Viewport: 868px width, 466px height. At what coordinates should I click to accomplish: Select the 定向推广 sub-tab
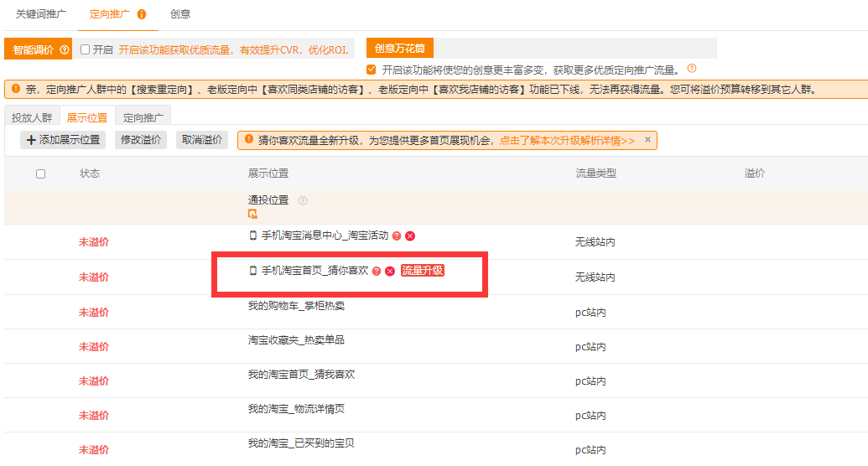(x=143, y=117)
